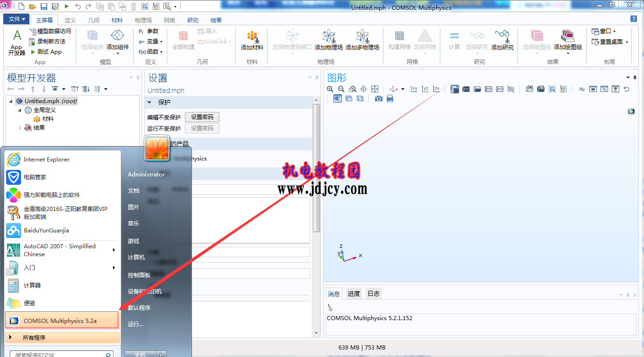Open 计算器 from the Start menu

pyautogui.click(x=62, y=285)
